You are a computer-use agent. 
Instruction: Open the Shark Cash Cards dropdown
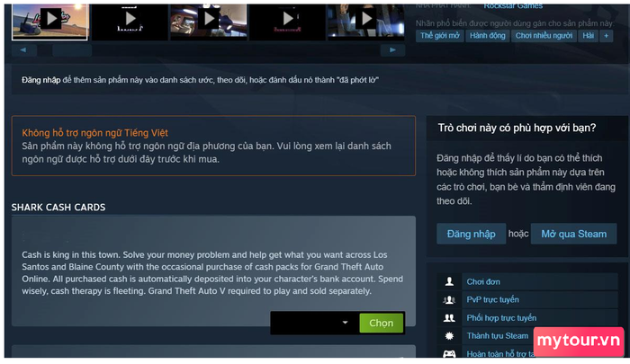[x=315, y=323]
